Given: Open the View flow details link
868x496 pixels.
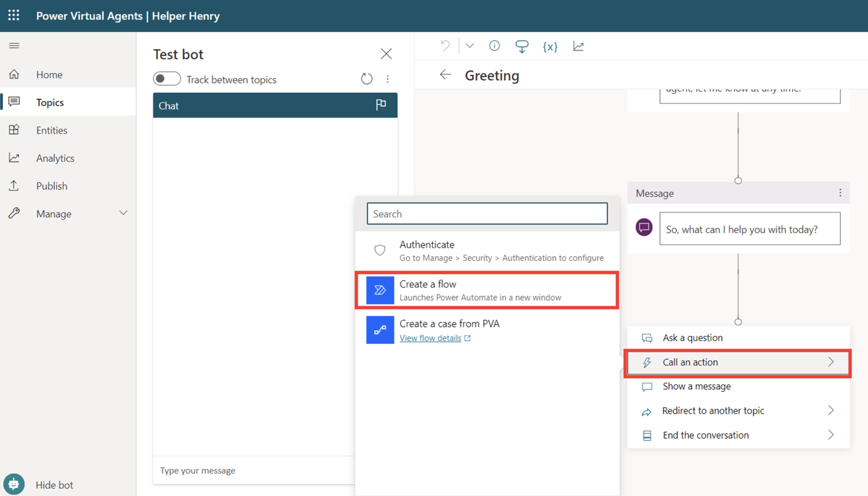Looking at the screenshot, I should click(x=430, y=338).
